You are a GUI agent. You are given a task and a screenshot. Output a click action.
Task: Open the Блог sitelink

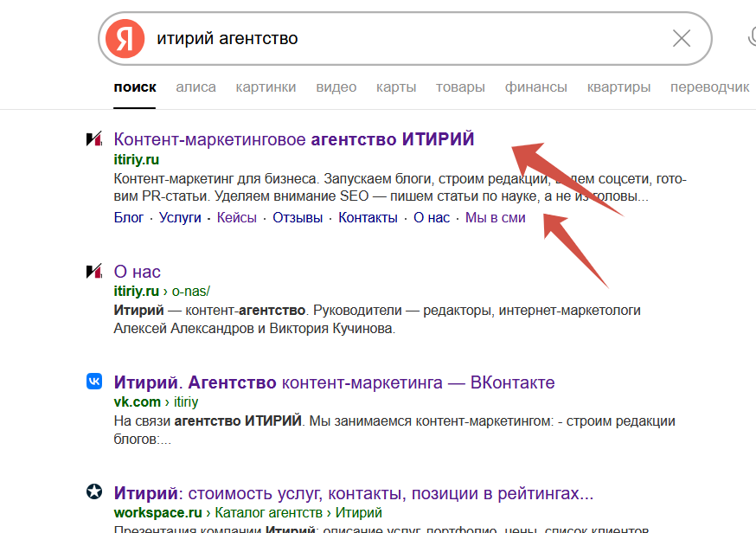[x=129, y=218]
